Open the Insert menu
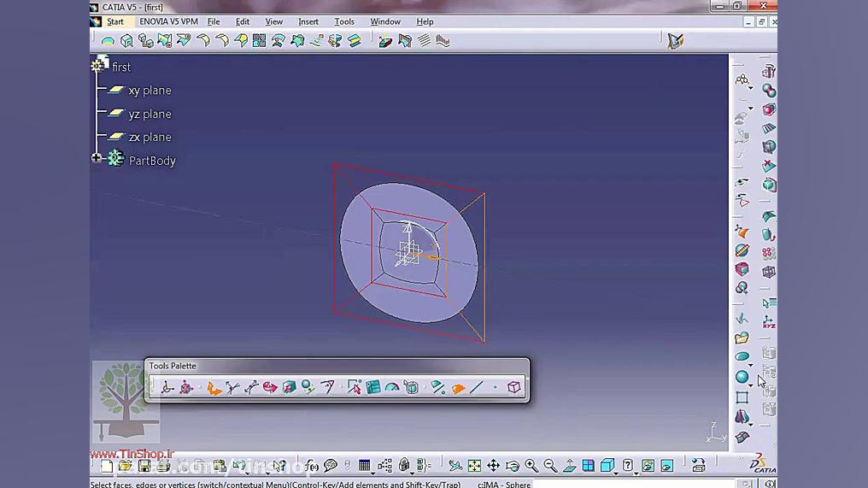Image resolution: width=868 pixels, height=488 pixels. tap(308, 21)
